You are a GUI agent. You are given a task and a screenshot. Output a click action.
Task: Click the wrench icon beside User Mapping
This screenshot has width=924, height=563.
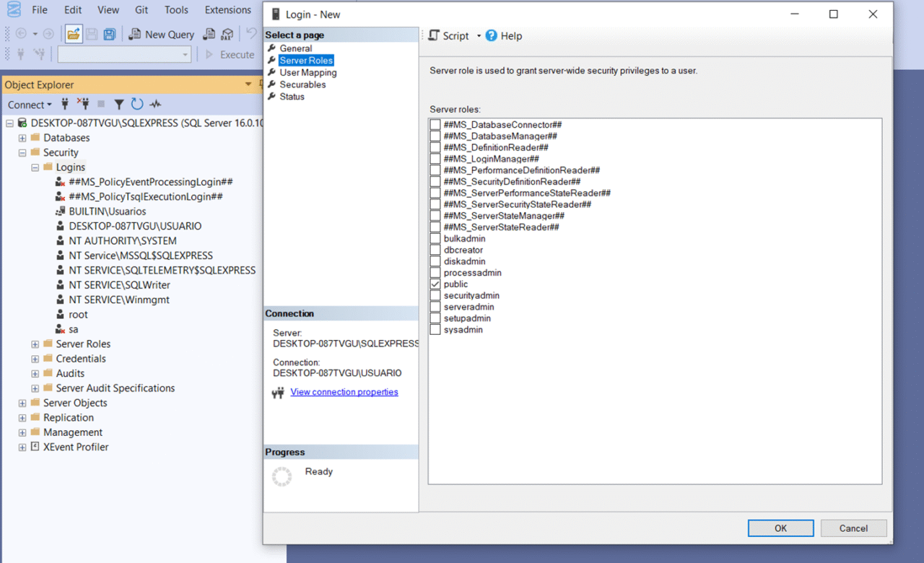(271, 72)
